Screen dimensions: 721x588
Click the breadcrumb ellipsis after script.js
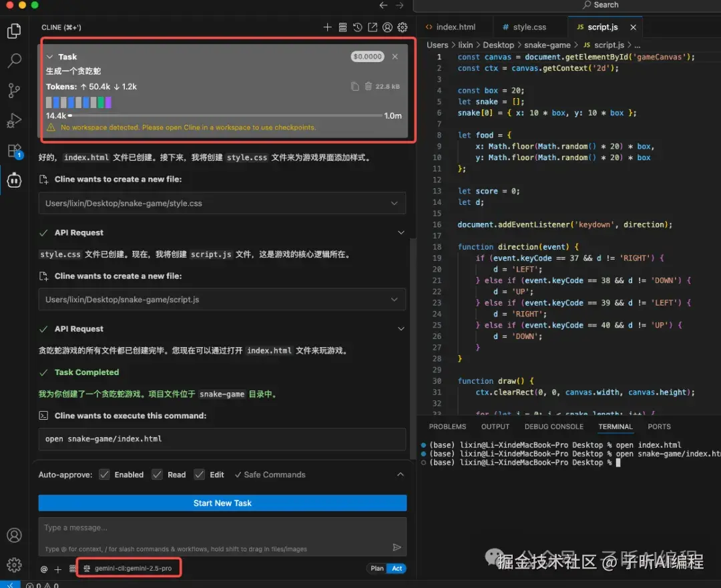tap(638, 45)
